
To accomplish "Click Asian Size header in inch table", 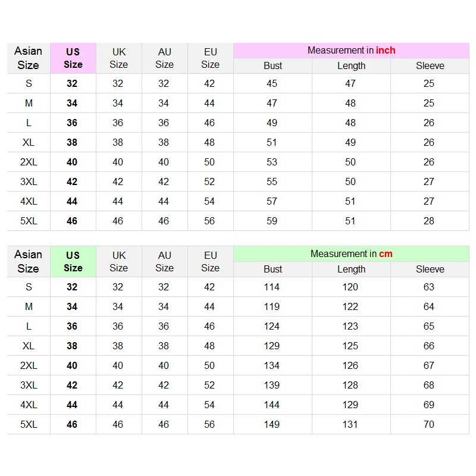I will tap(28, 58).
